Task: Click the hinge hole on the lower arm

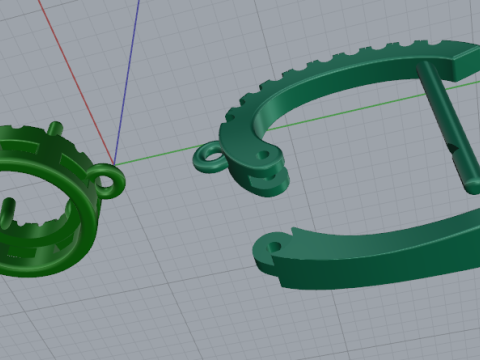Action: click(274, 247)
